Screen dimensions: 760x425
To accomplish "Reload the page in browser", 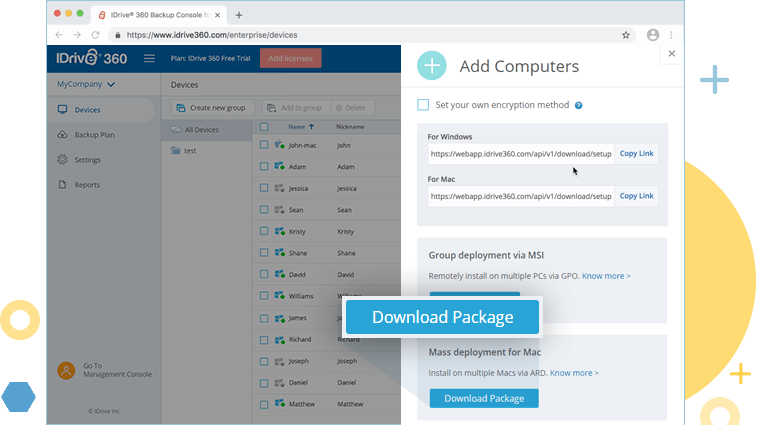I will point(95,35).
